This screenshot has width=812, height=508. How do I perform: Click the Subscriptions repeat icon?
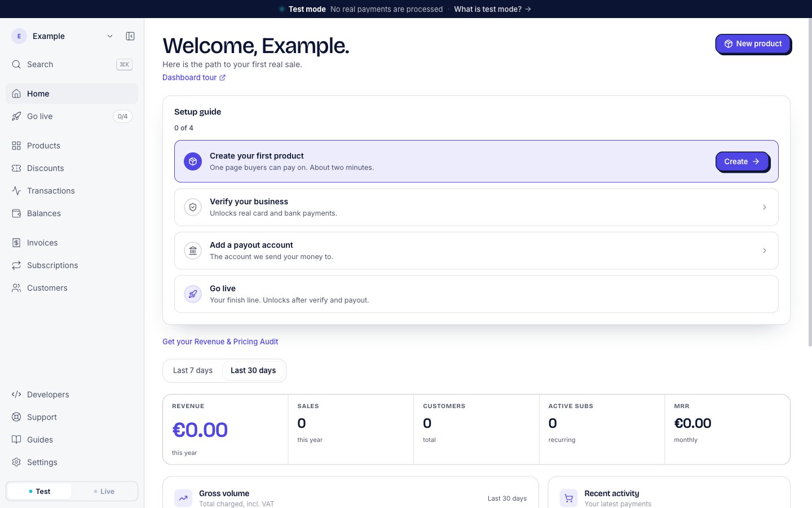[16, 265]
